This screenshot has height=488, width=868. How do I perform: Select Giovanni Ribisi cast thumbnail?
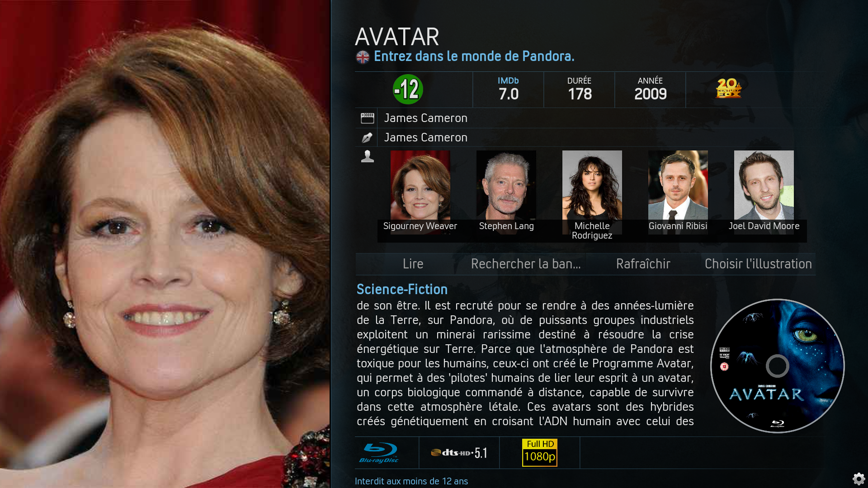(x=678, y=192)
